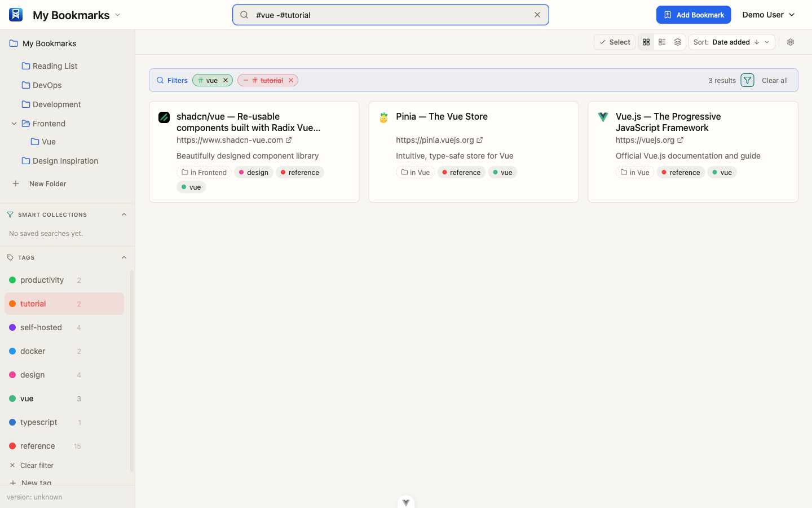Click the Vue.js favicon

[603, 117]
